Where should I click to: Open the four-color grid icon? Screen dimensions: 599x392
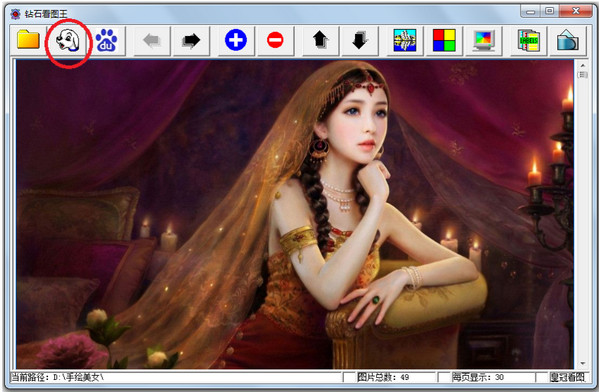pos(444,40)
